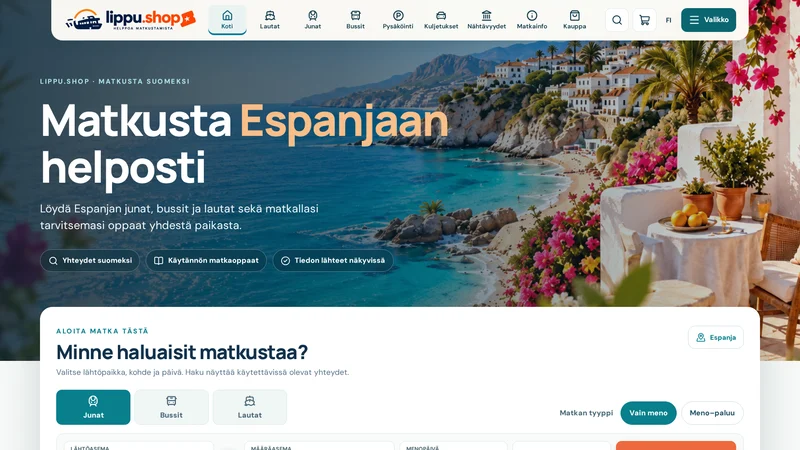
Task: Open Nähtävyydet attractions in the navbar
Action: click(x=487, y=20)
